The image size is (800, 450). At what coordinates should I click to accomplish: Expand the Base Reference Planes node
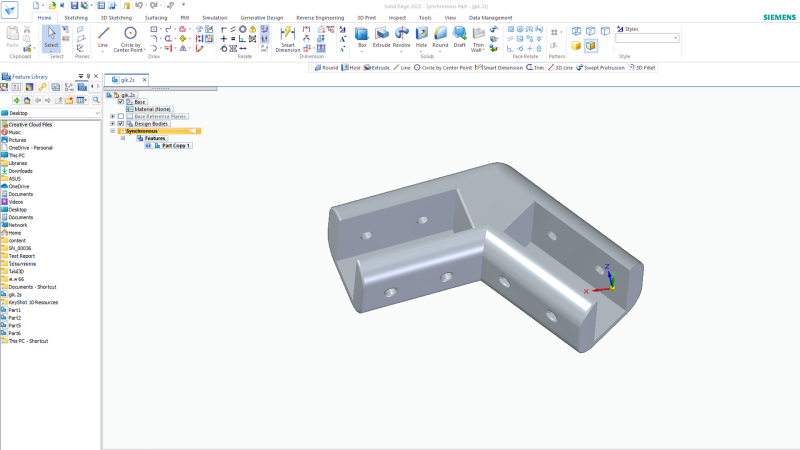click(x=113, y=116)
